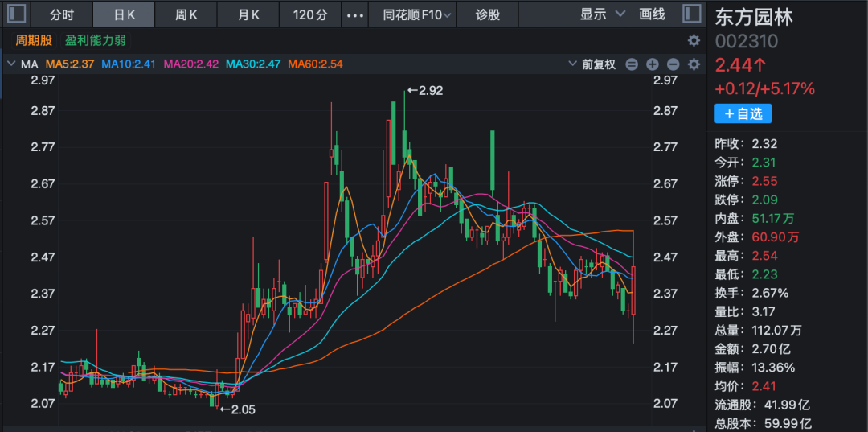Activate the 画线 drawing tool

pyautogui.click(x=652, y=14)
